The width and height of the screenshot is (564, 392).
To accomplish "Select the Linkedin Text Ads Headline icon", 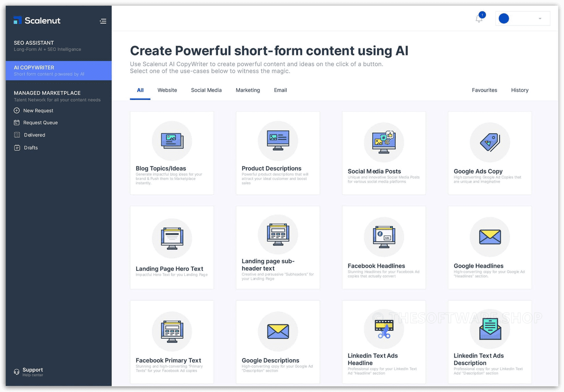I will (x=384, y=329).
